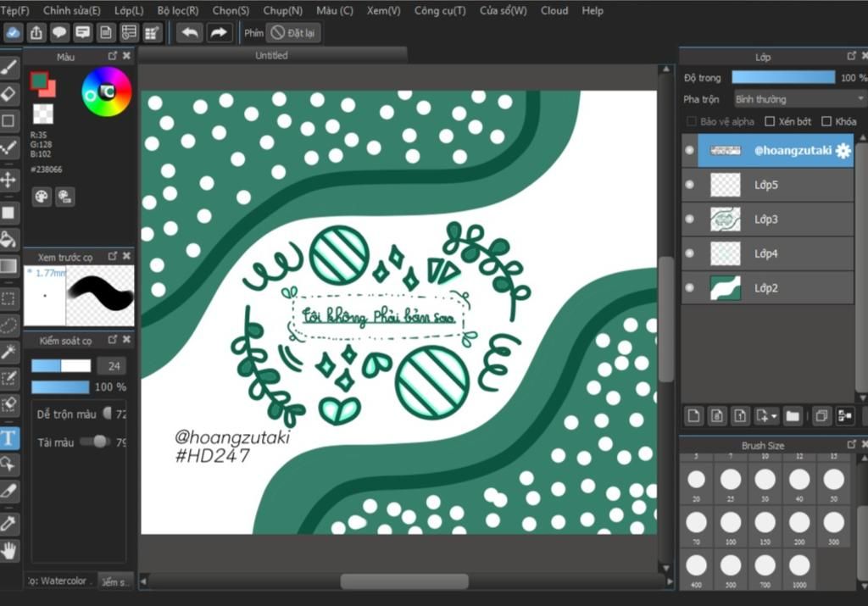
Task: Toggle visibility of layer Lớp4
Action: coord(690,253)
